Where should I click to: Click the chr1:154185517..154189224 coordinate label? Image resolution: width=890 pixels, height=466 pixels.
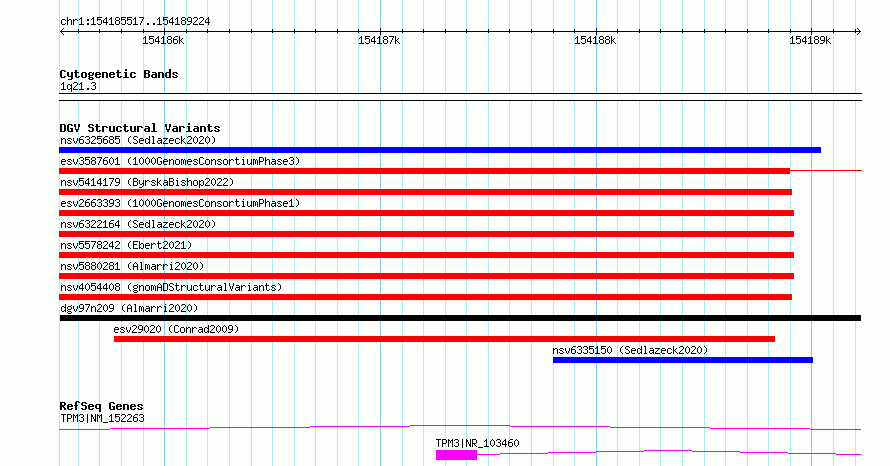pyautogui.click(x=135, y=21)
